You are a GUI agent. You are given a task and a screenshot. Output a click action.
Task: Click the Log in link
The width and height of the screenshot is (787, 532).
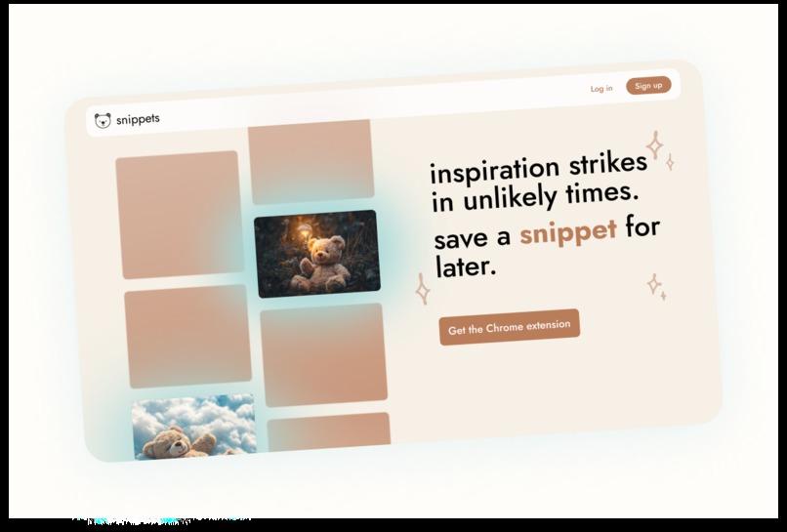601,88
